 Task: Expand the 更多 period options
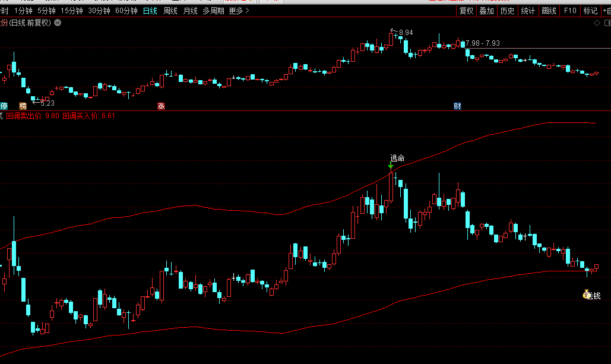[x=239, y=11]
